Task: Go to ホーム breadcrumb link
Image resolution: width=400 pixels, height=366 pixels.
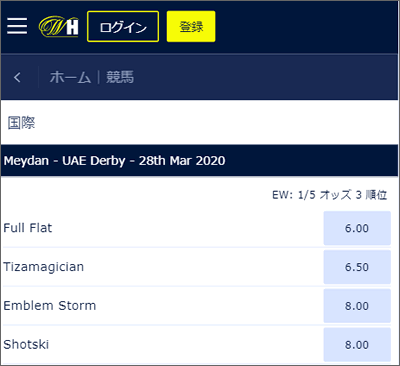Action: [70, 77]
